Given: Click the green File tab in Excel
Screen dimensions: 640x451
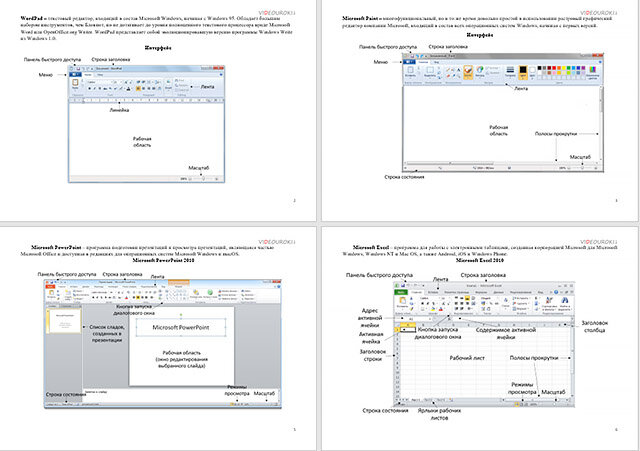Looking at the screenshot, I should tap(400, 292).
